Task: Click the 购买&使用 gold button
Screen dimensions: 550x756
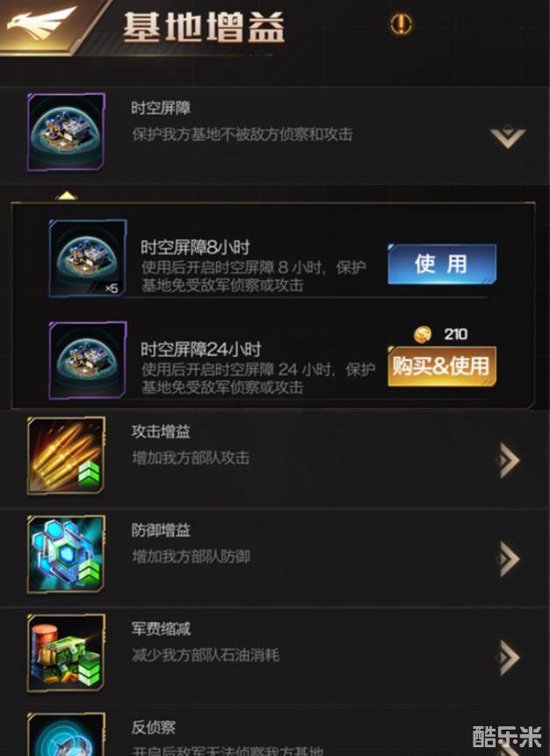Action: [442, 366]
